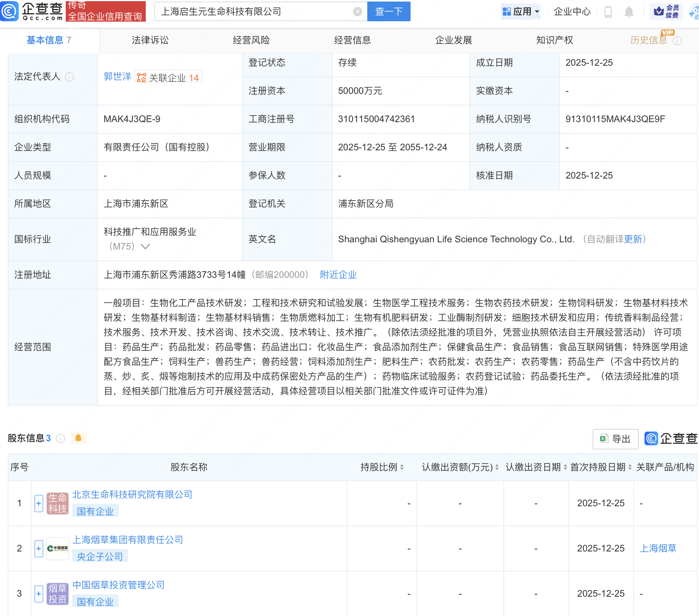This screenshot has height=616, width=699.
Task: Expand the 应用 dropdown menu
Action: coord(521,12)
